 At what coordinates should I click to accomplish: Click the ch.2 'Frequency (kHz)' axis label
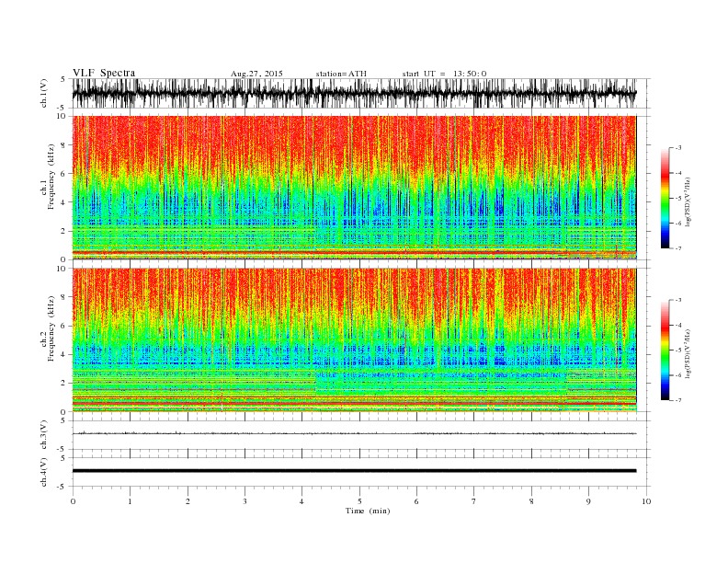pos(51,327)
